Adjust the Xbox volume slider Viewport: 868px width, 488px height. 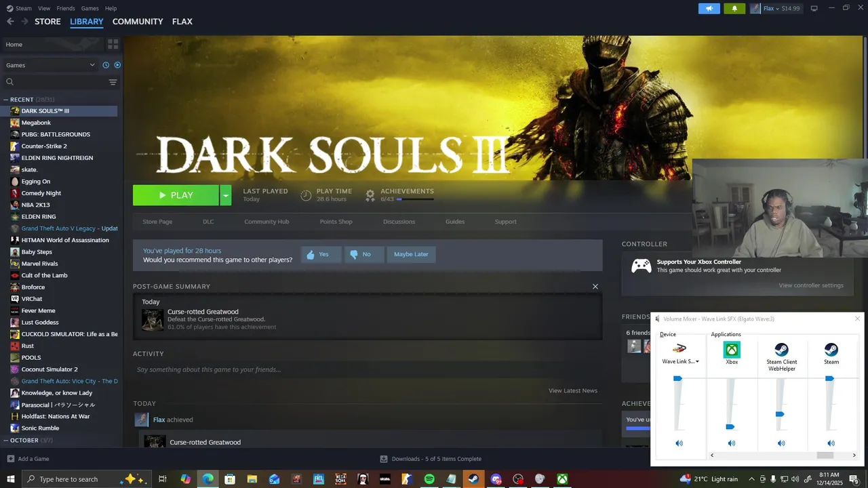tap(730, 427)
